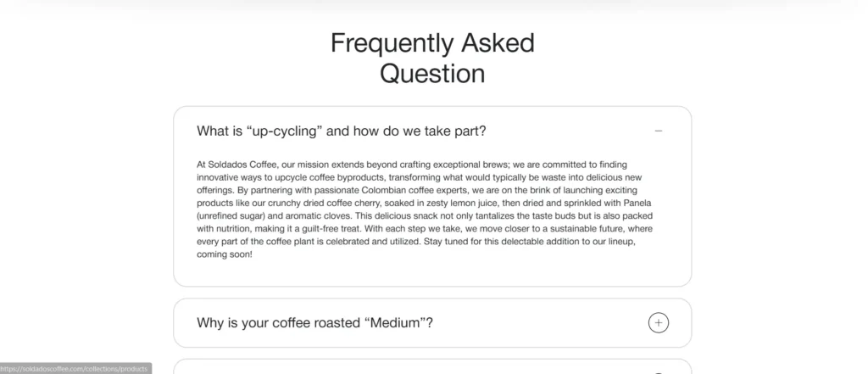Click the "What is up-cycling" question title
Screen dimensions: 868x374
coord(341,131)
